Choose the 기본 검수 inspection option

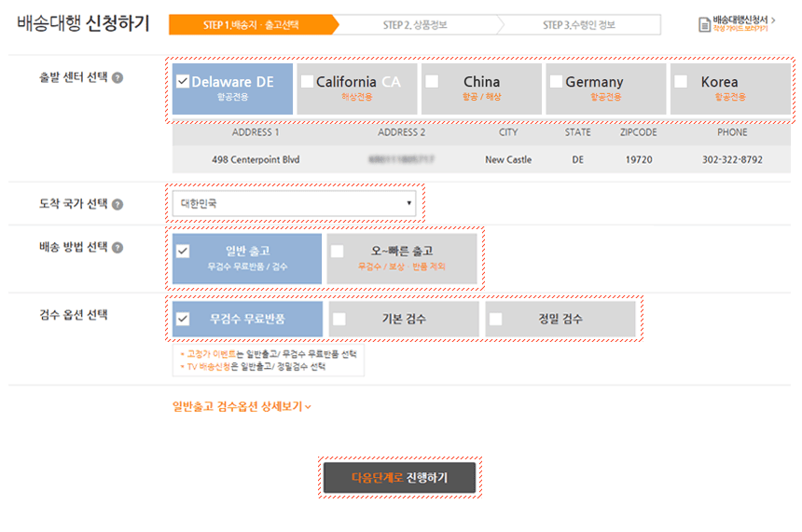click(x=339, y=319)
